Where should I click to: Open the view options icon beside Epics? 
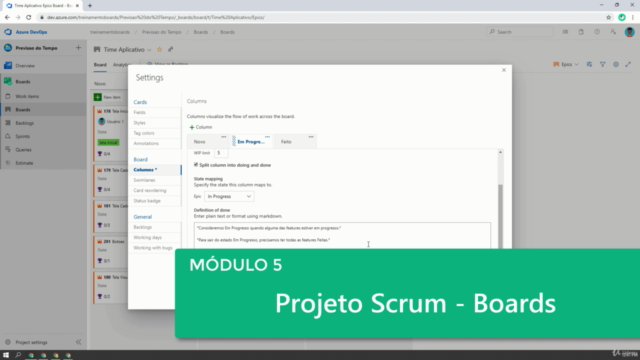pos(589,64)
